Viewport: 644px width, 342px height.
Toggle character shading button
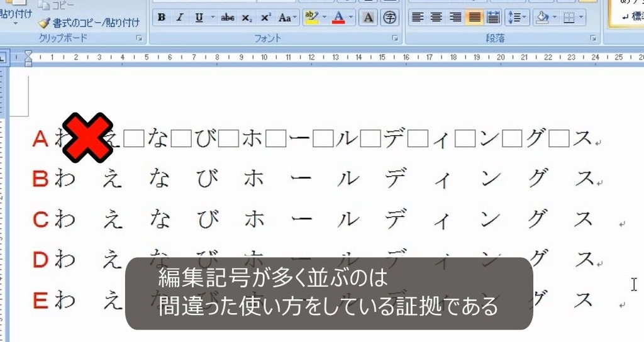(369, 17)
